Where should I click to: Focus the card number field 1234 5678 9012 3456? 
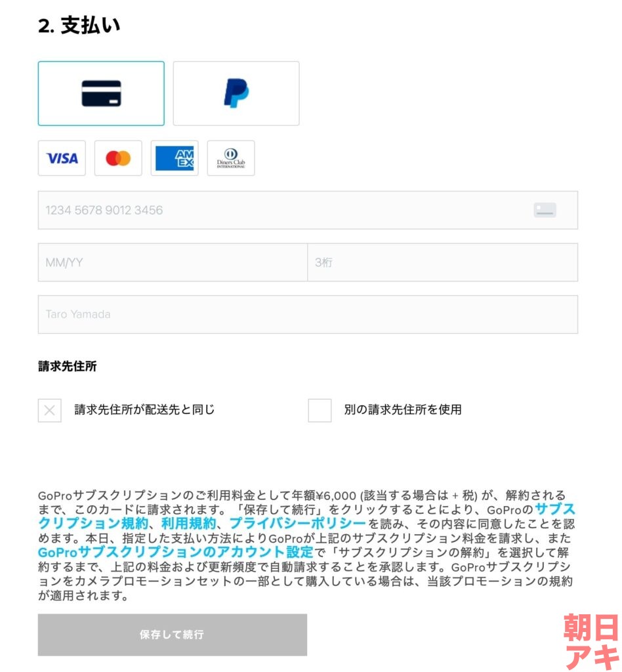tap(308, 210)
